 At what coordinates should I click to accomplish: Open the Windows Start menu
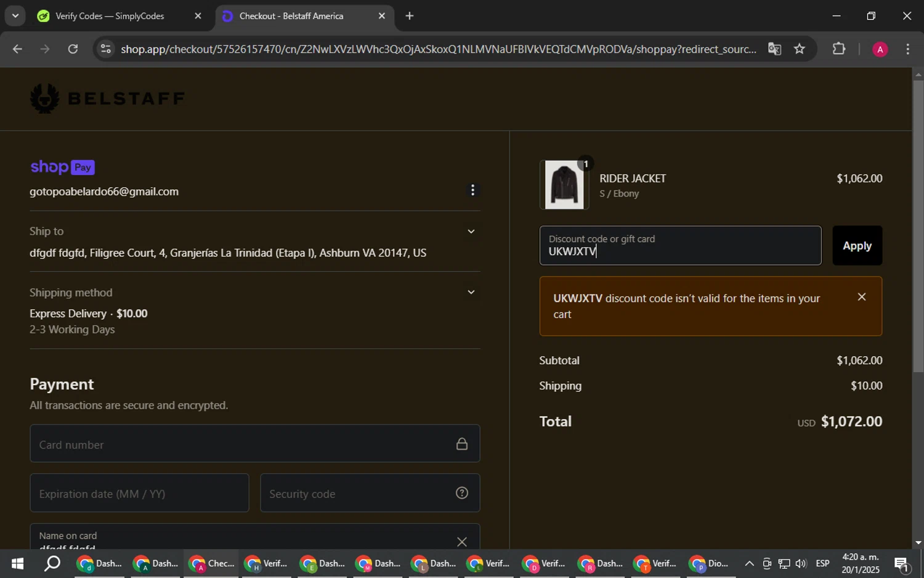point(17,563)
